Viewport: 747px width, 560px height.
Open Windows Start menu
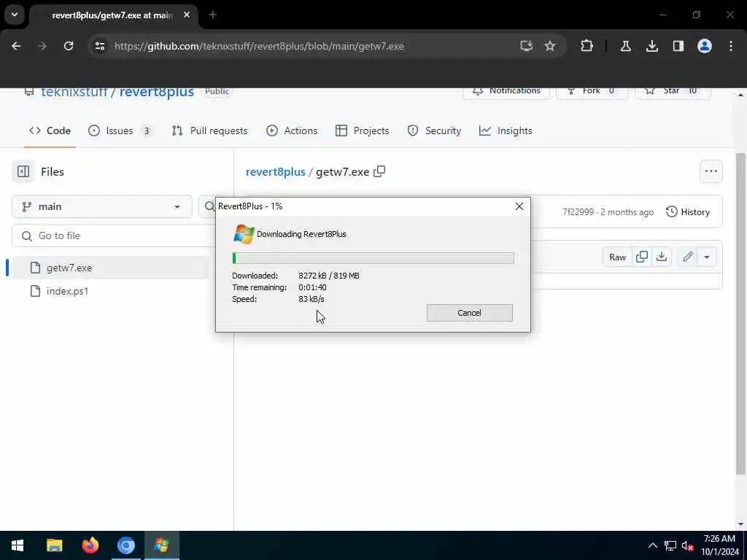click(x=18, y=545)
